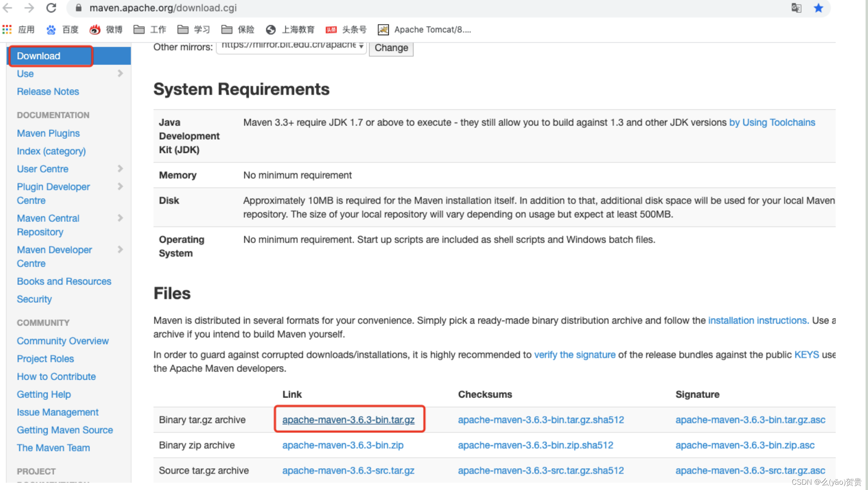Click the bookmark star icon
This screenshot has width=868, height=490.
[x=818, y=8]
